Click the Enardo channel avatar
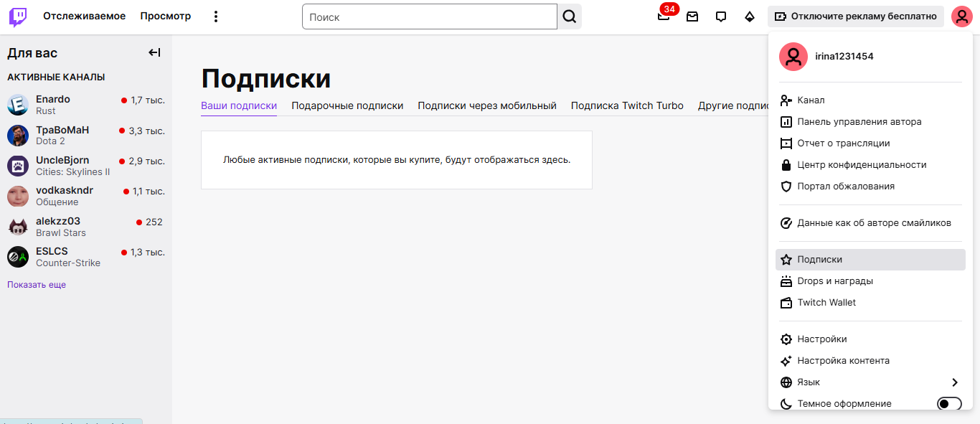The image size is (980, 424). [18, 105]
